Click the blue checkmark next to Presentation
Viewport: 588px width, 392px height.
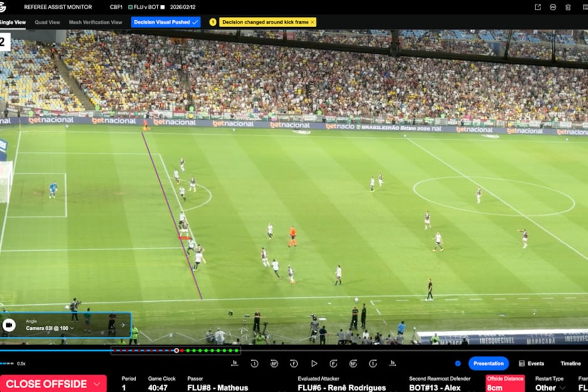[x=458, y=363]
